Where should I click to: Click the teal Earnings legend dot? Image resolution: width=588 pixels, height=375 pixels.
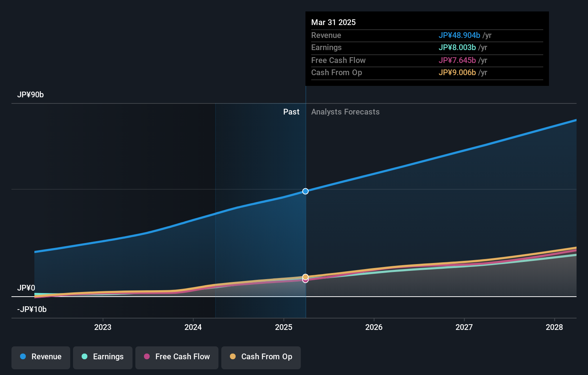tap(85, 356)
